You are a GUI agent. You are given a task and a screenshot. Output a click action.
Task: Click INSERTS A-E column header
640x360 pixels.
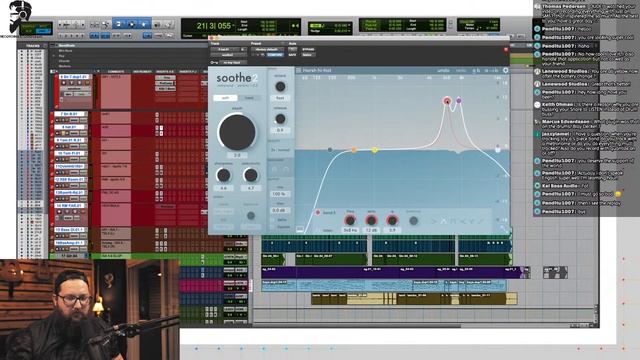pyautogui.click(x=165, y=71)
